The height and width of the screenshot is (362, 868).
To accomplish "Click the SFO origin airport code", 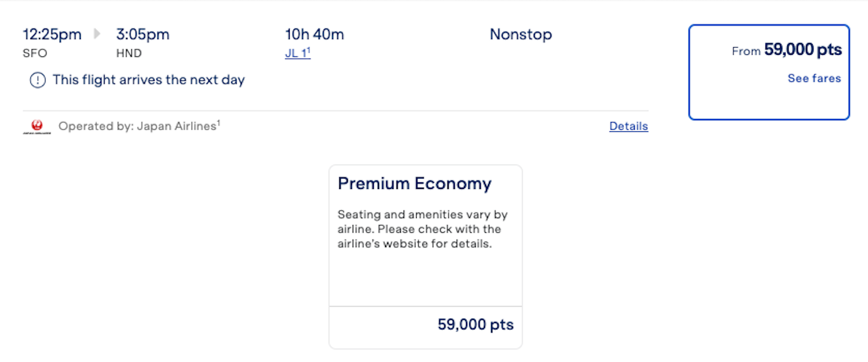I will pos(35,53).
